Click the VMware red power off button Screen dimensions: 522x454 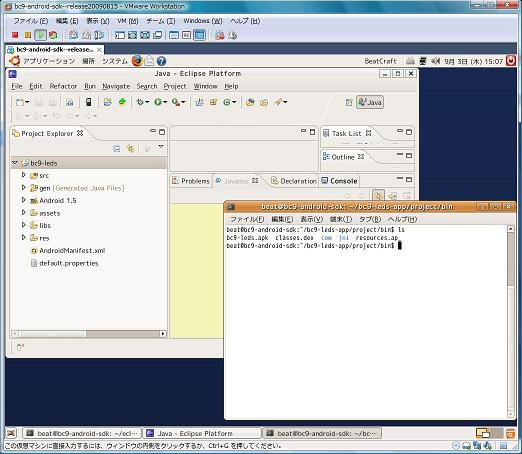[x=15, y=35]
